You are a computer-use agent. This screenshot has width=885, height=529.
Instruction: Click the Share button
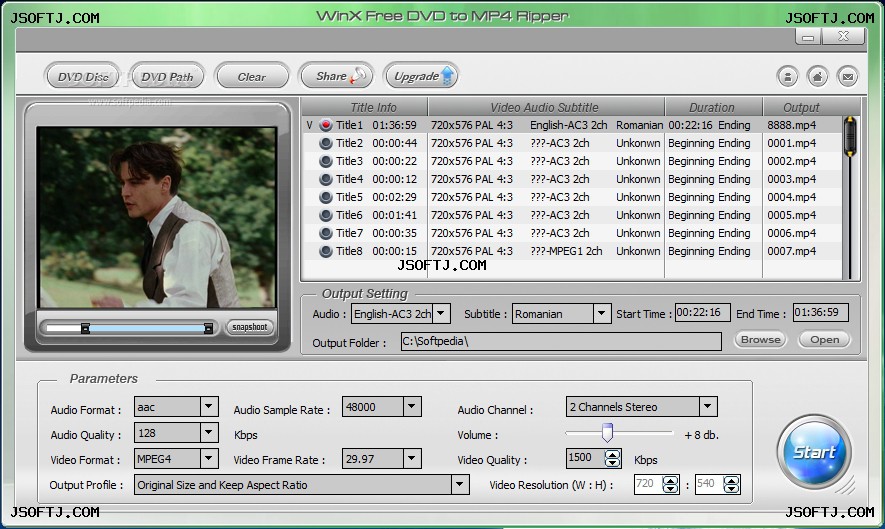[x=337, y=76]
